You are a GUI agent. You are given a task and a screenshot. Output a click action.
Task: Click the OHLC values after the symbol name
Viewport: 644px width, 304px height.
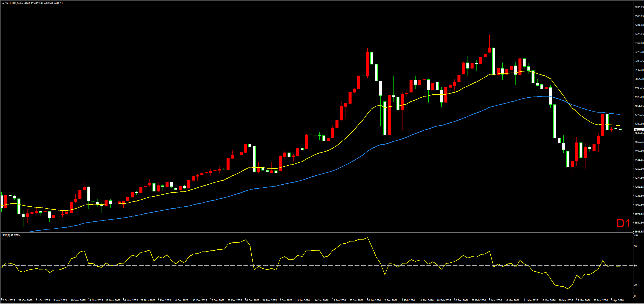44,4
